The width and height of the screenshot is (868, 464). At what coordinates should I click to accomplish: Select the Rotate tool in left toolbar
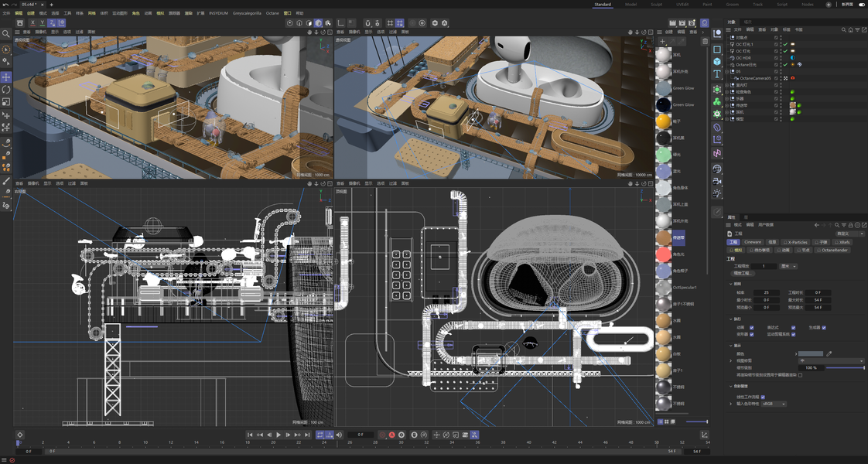pos(6,89)
